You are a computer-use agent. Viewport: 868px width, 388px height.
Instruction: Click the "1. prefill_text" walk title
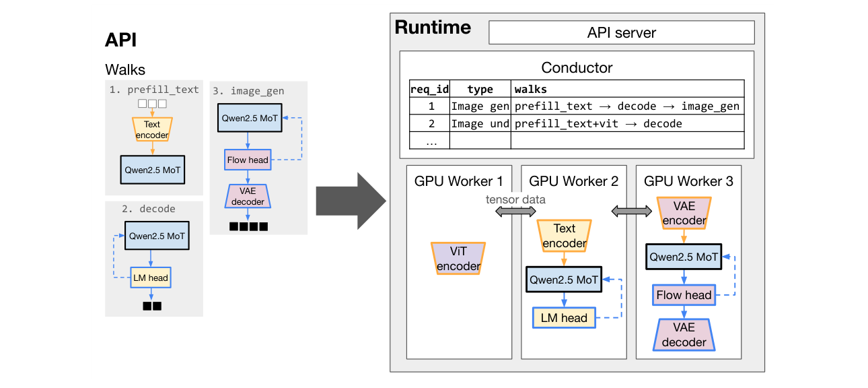pyautogui.click(x=154, y=89)
